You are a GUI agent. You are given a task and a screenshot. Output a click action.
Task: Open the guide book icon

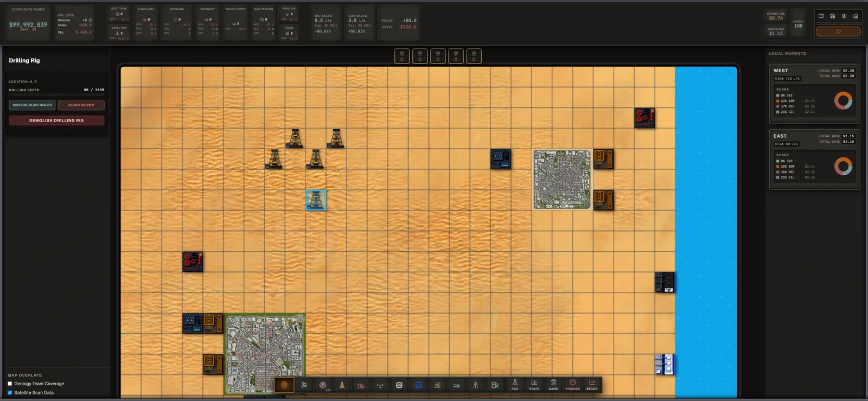(x=821, y=16)
